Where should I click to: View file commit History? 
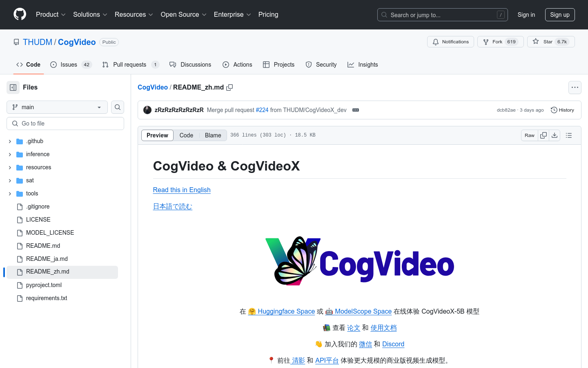coord(562,110)
